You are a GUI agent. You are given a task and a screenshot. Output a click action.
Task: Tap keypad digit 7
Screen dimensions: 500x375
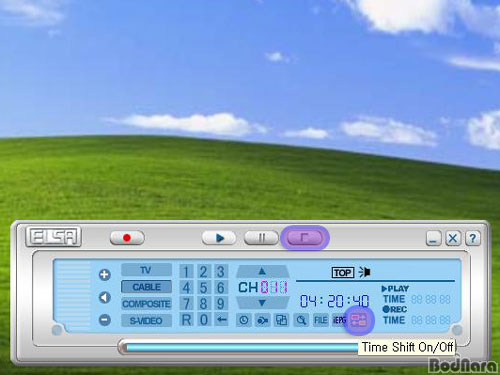186,303
